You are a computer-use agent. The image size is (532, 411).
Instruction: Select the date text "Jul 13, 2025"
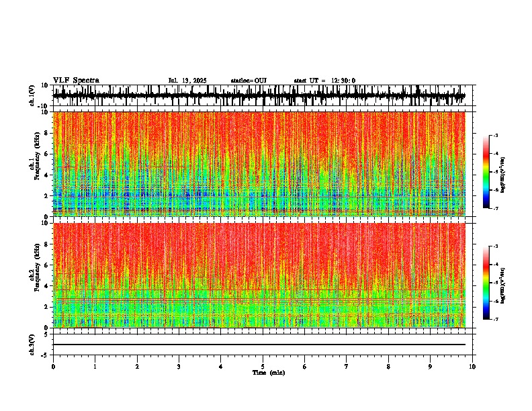tap(187, 81)
